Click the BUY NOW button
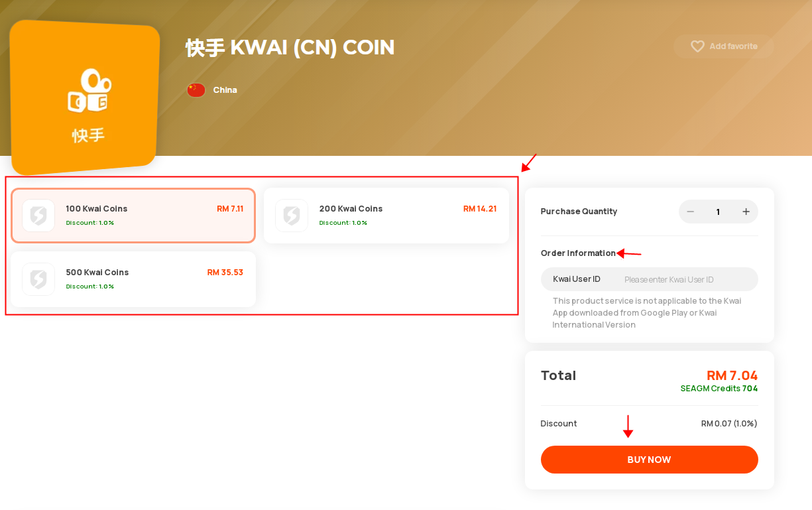 click(x=650, y=460)
